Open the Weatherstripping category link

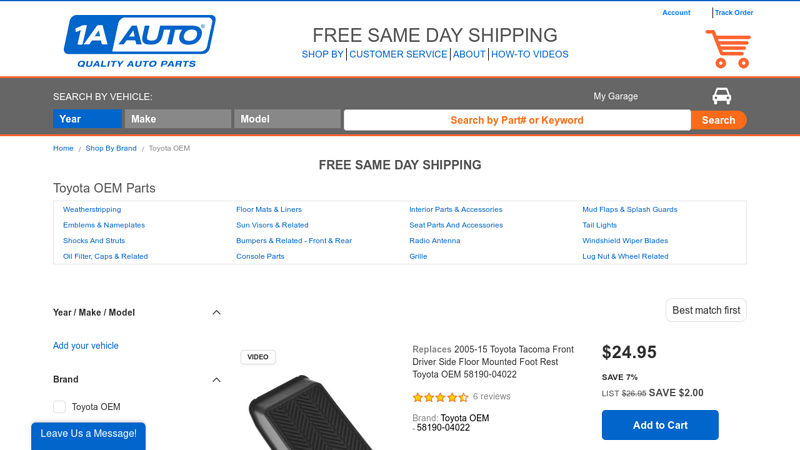pyautogui.click(x=92, y=210)
